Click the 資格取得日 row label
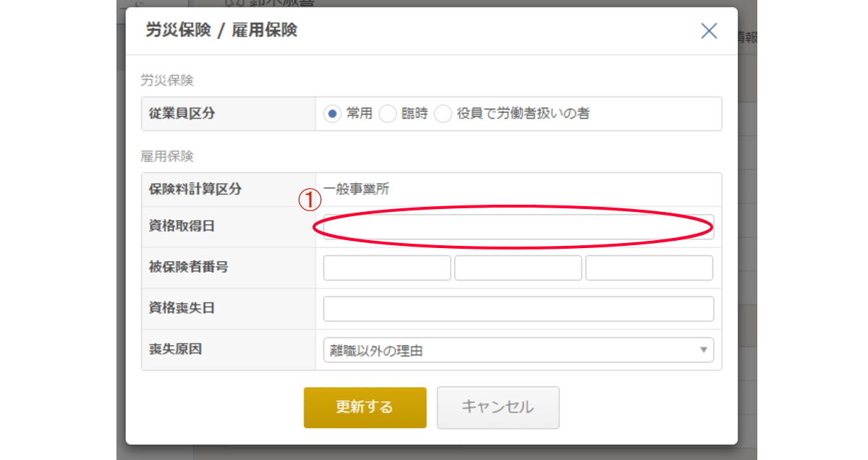868x460 pixels. (x=182, y=226)
